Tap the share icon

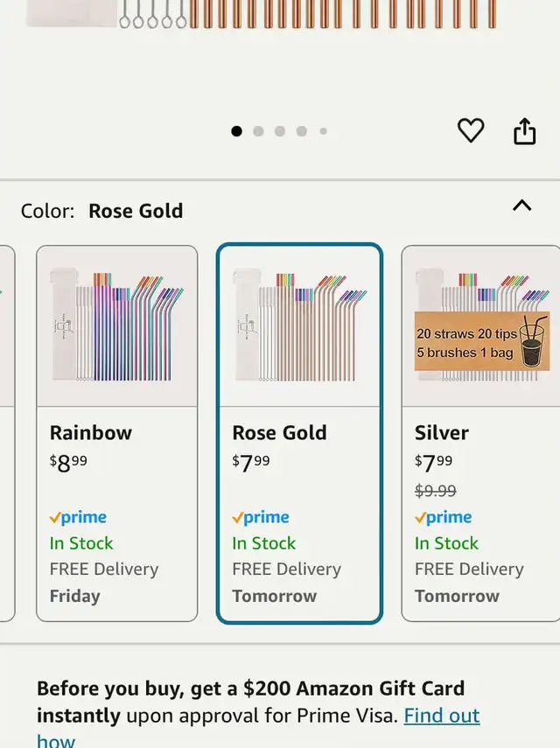pyautogui.click(x=524, y=131)
